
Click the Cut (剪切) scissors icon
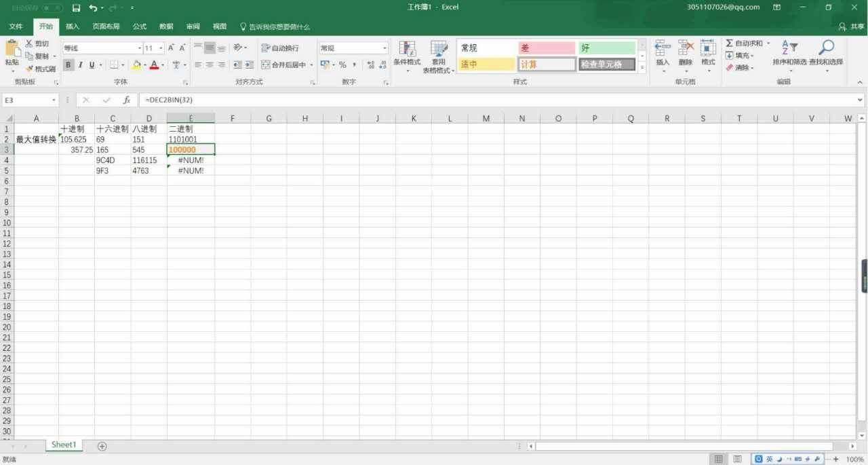point(29,43)
